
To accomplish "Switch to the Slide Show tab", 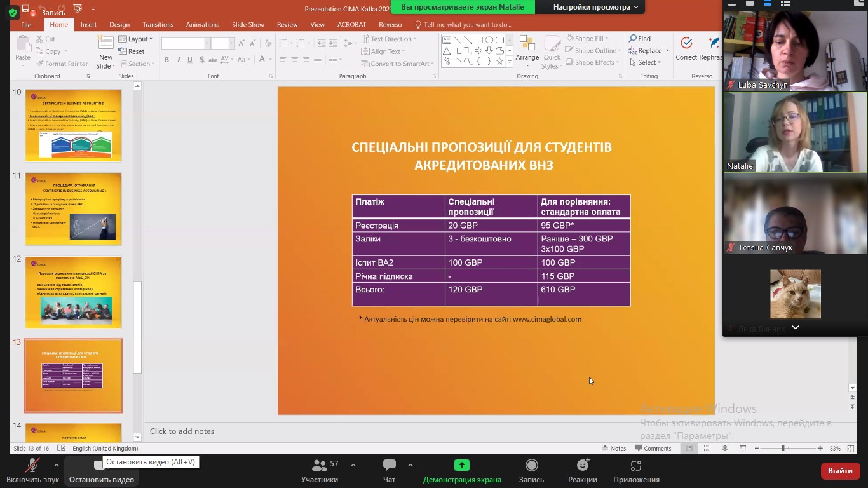I will click(248, 25).
